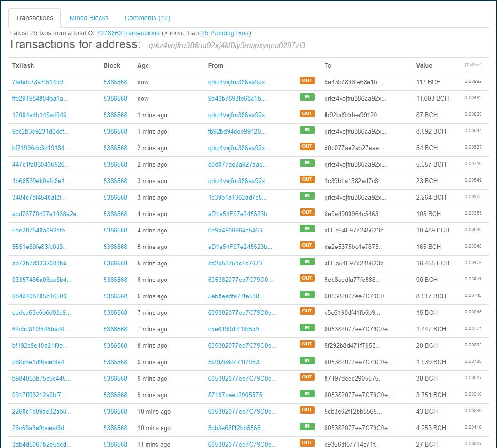
Task: Click recipient 9a43b7898fe68a1b in 117 BCH row
Action: 353,82
